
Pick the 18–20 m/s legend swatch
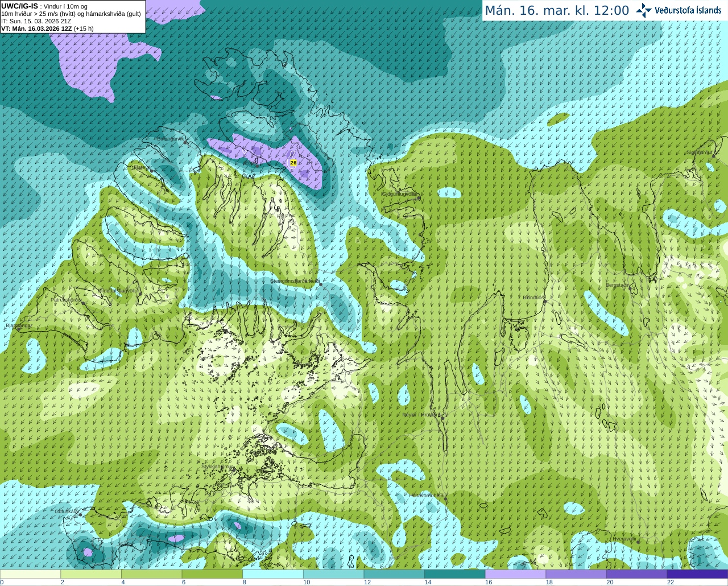576,574
